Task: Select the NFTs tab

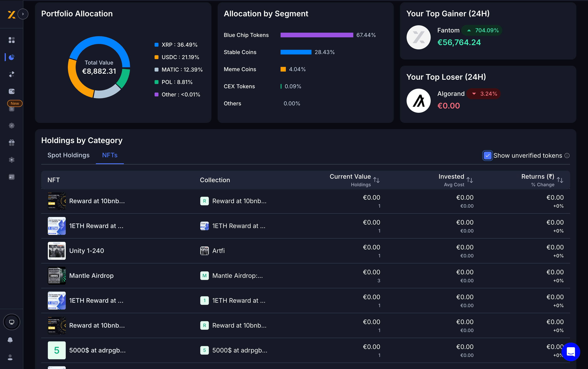Action: point(110,155)
